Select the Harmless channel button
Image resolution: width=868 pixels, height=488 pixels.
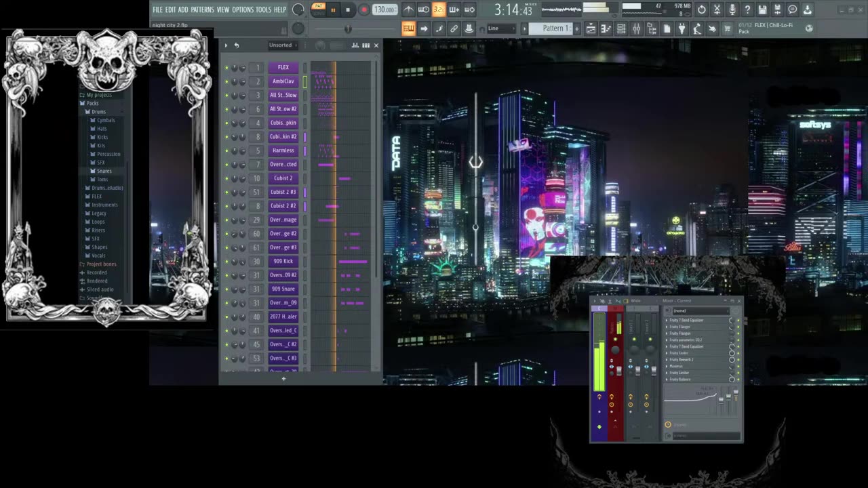283,150
